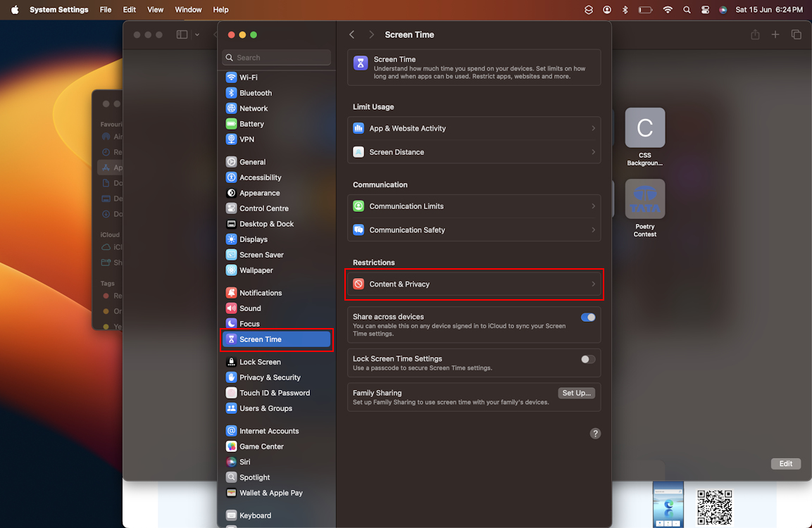Click the help question mark button
Screen dimensions: 812x528
click(595, 433)
